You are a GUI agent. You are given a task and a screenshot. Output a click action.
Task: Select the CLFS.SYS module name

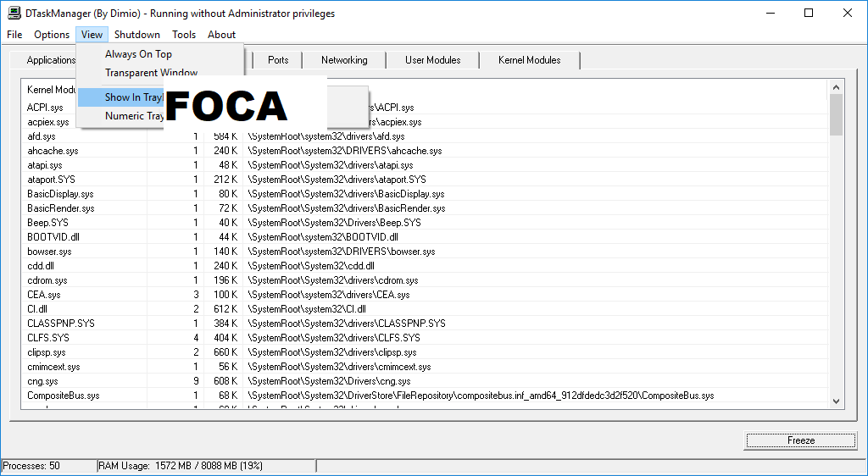click(48, 337)
